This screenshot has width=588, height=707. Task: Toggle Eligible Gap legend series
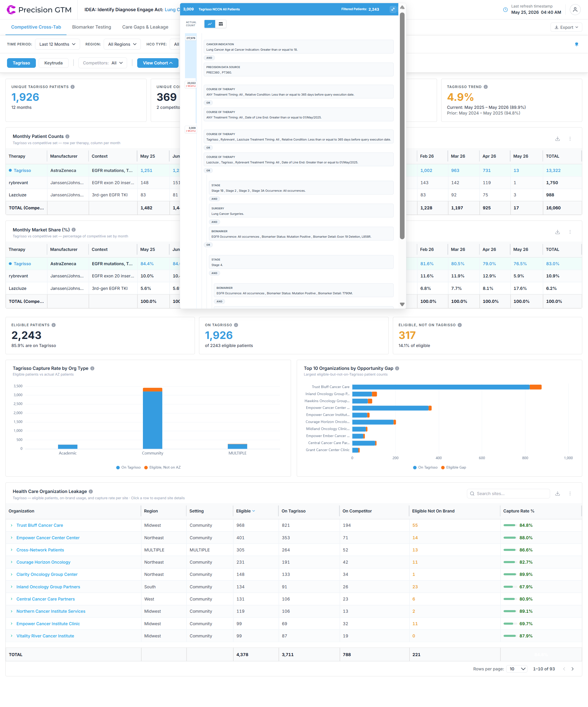454,467
